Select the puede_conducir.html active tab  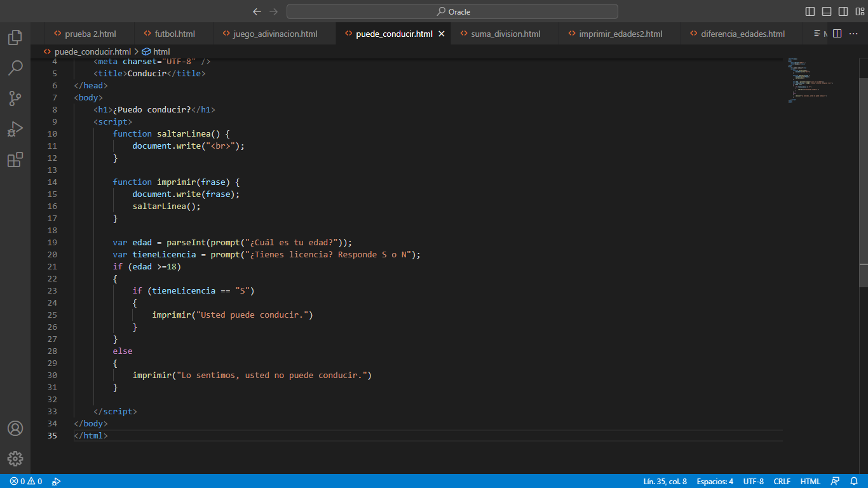coord(394,34)
